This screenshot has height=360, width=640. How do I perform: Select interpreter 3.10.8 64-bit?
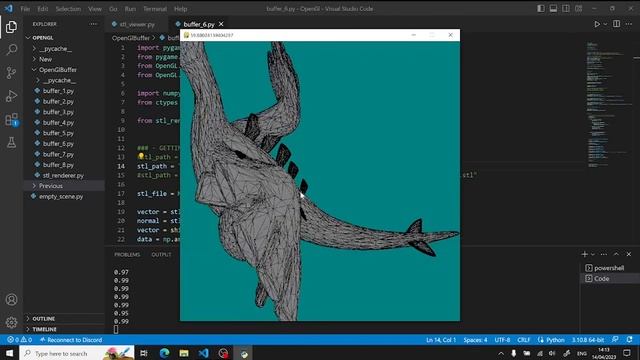[588, 340]
